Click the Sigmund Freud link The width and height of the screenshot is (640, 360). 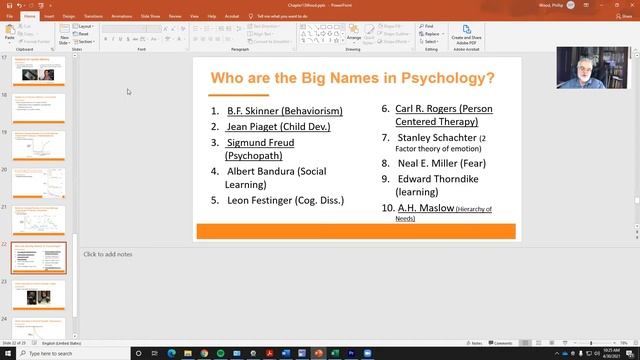pyautogui.click(x=260, y=149)
